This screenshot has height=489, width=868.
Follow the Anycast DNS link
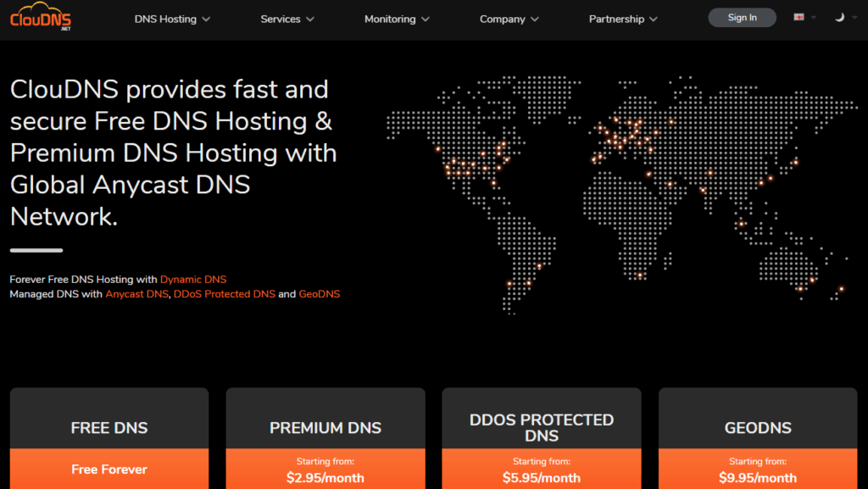click(x=136, y=294)
